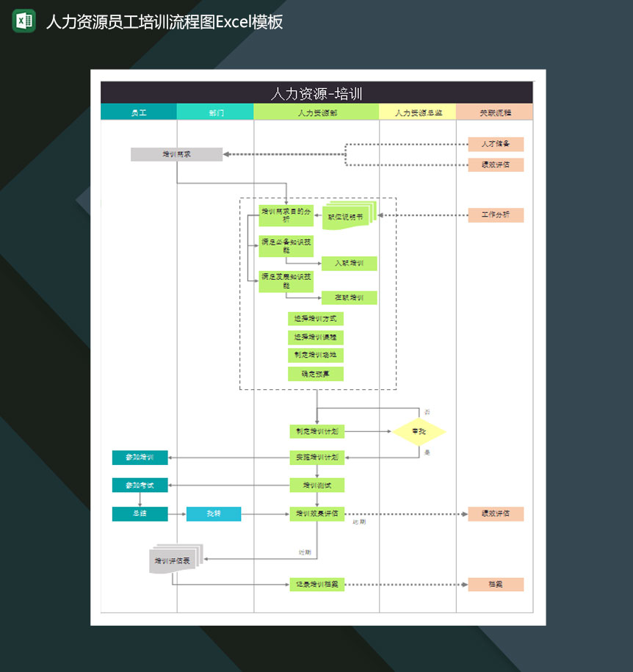Screen dimensions: 633x672
Task: Click the 人才储备 shape in 关联流程 column
Action: click(496, 145)
